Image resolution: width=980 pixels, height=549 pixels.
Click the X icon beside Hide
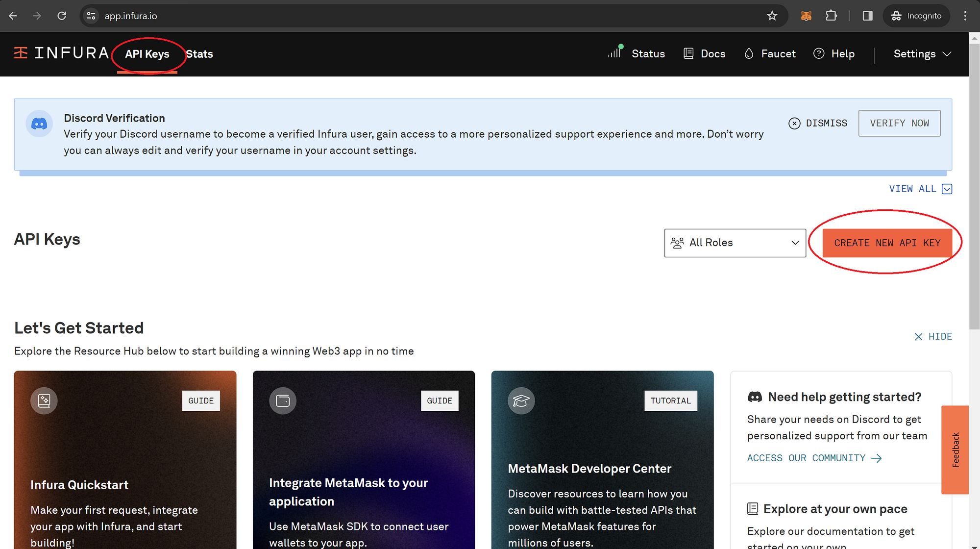point(918,337)
